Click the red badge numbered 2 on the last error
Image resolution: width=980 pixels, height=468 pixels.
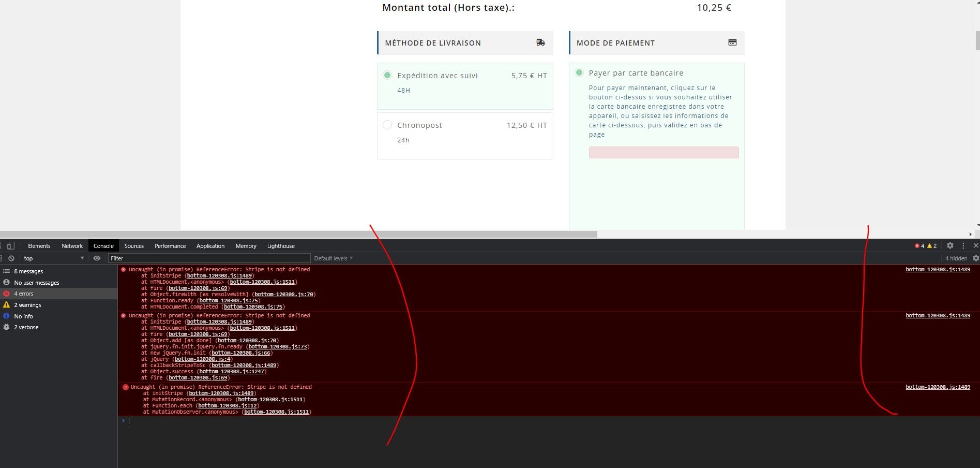tap(125, 387)
